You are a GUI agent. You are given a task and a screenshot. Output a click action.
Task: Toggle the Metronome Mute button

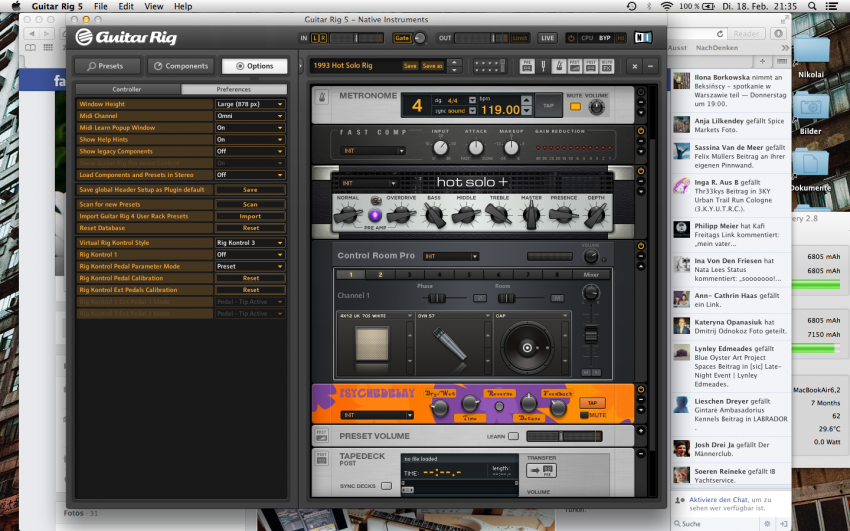pyautogui.click(x=575, y=107)
